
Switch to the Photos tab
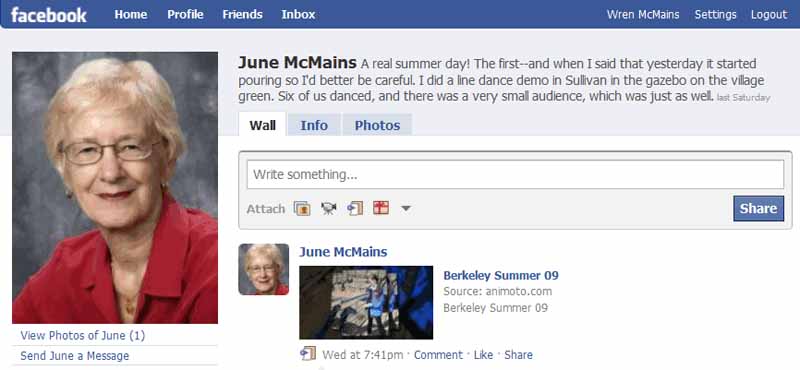377,125
